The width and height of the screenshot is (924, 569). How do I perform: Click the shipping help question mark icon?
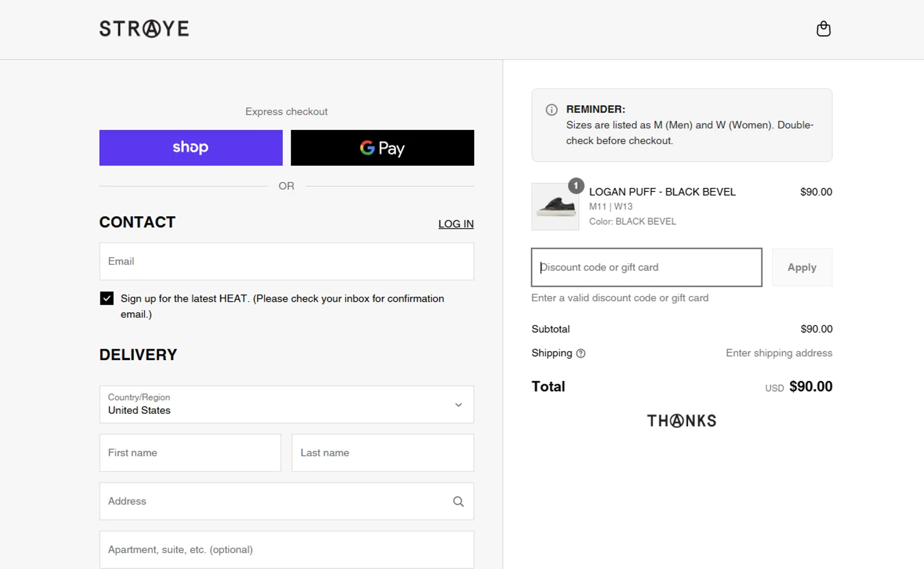point(580,353)
